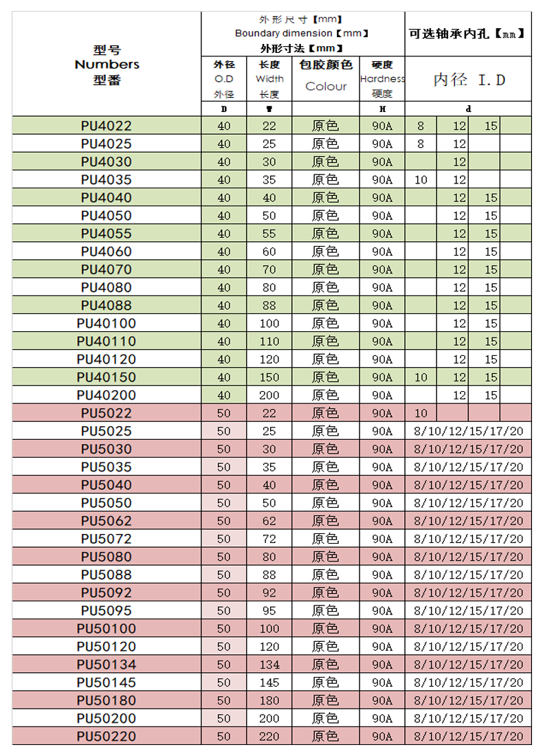Select the PU4035 model number cell
This screenshot has width=543, height=756.
pos(107,180)
